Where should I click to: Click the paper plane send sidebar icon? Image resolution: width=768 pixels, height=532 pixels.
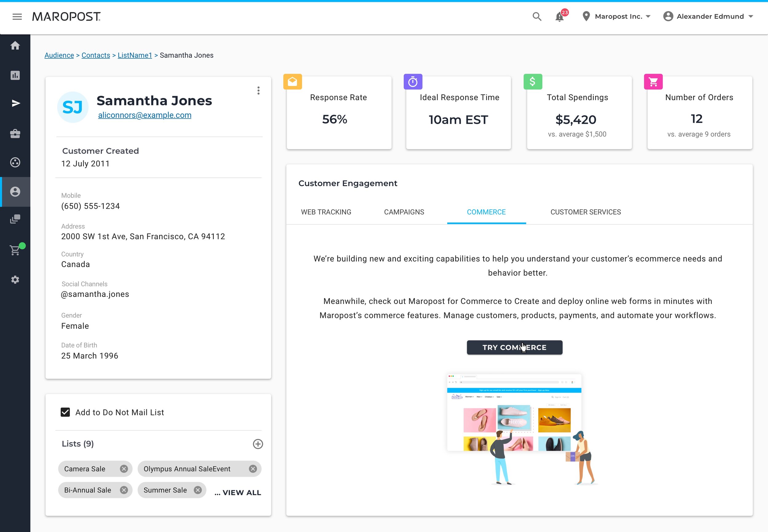pyautogui.click(x=15, y=103)
